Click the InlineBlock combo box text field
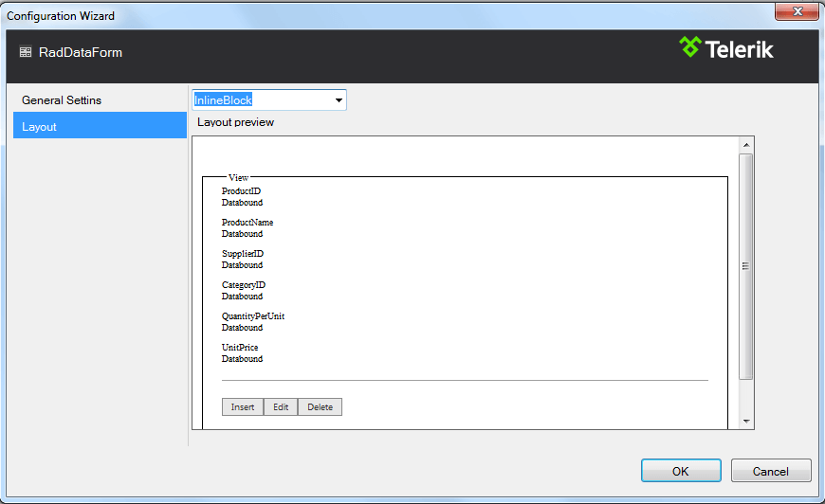The image size is (825, 504). click(262, 99)
